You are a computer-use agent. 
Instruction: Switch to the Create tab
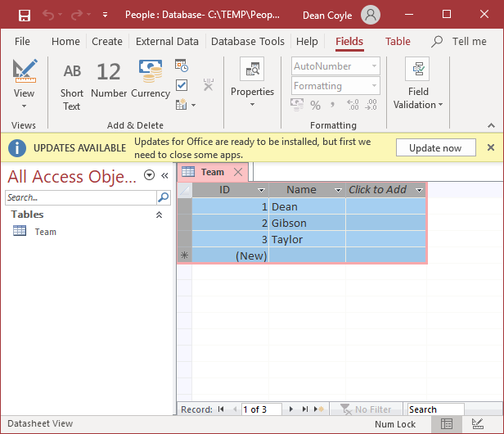tap(107, 42)
